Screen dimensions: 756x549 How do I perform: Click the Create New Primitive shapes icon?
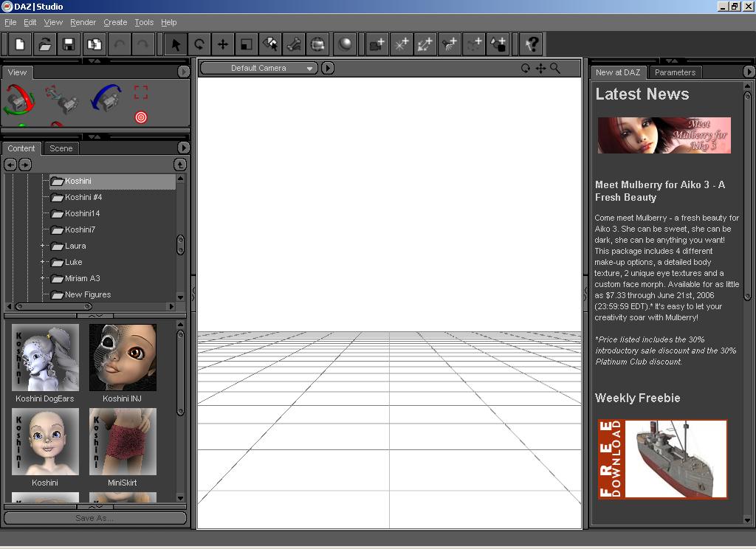coord(498,44)
